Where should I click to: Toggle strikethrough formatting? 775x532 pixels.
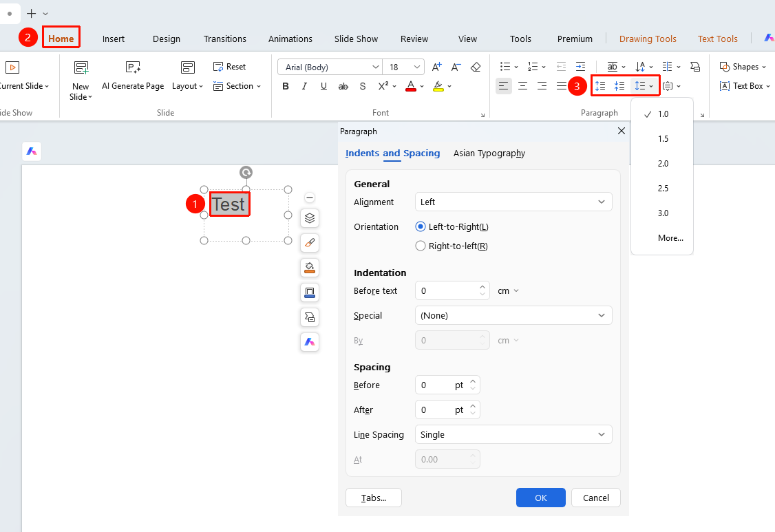coord(343,86)
